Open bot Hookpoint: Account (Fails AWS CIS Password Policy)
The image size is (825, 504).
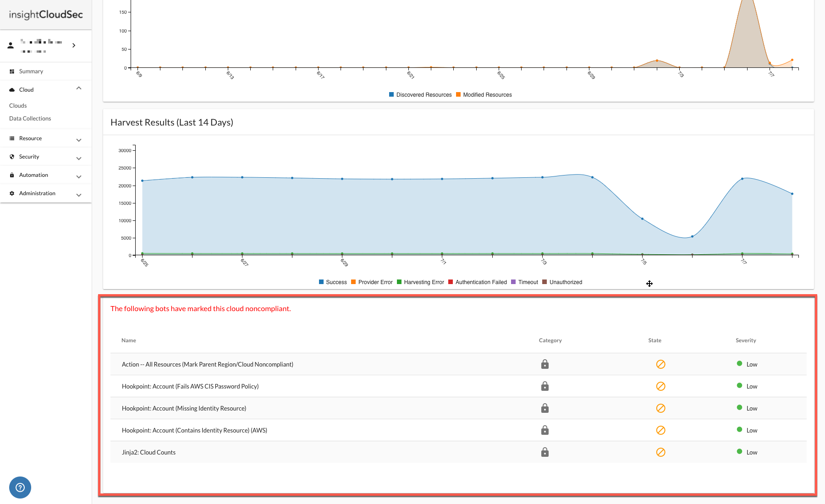[x=190, y=387]
